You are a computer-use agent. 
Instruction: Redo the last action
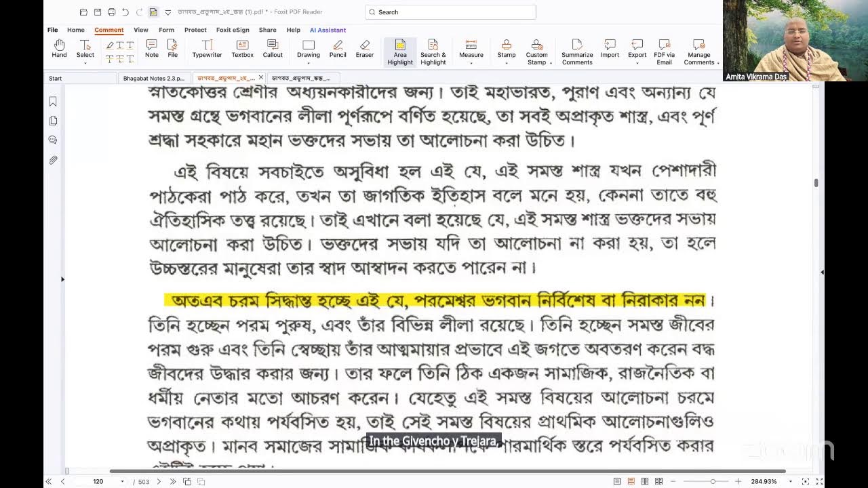coord(140,12)
